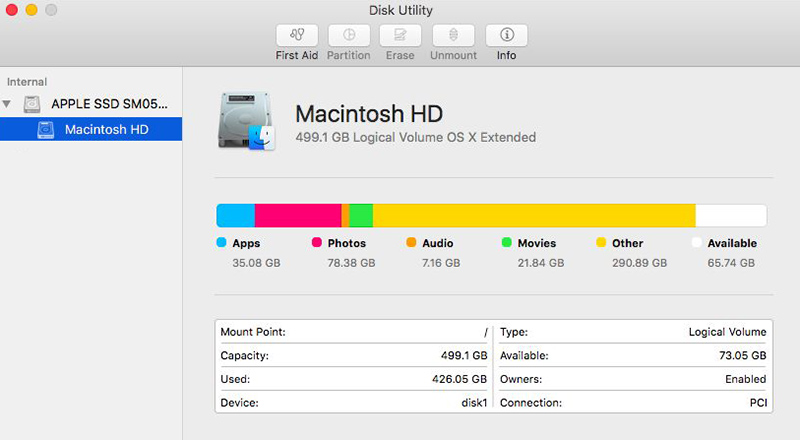
Task: Click the First Aid toolbar icon
Action: click(x=296, y=35)
